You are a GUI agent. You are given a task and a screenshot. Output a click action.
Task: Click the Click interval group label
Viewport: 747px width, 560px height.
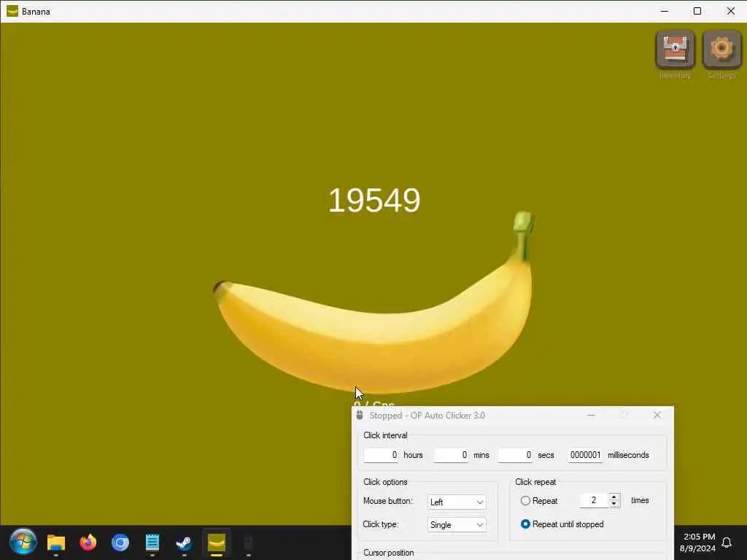point(385,435)
